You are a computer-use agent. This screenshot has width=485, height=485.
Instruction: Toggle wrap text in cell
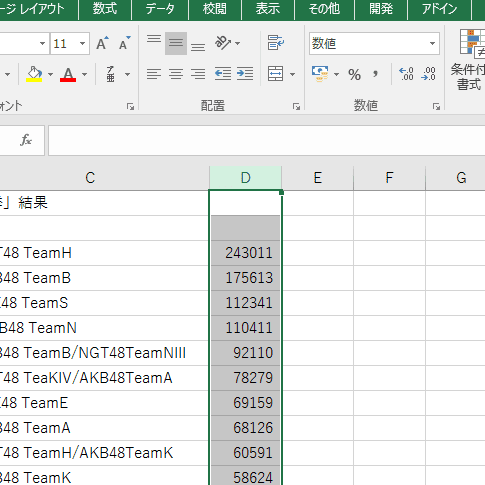pos(276,43)
